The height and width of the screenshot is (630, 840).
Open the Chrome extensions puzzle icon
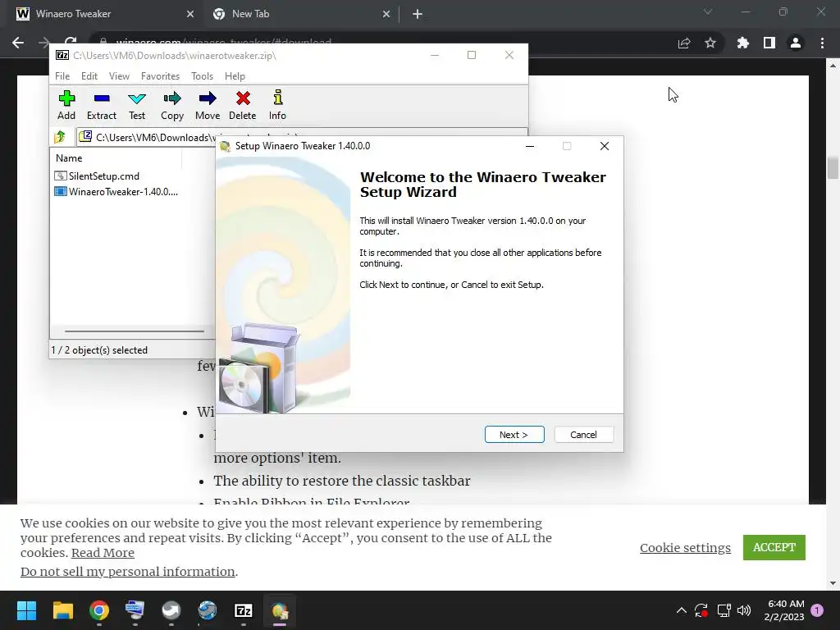[742, 43]
